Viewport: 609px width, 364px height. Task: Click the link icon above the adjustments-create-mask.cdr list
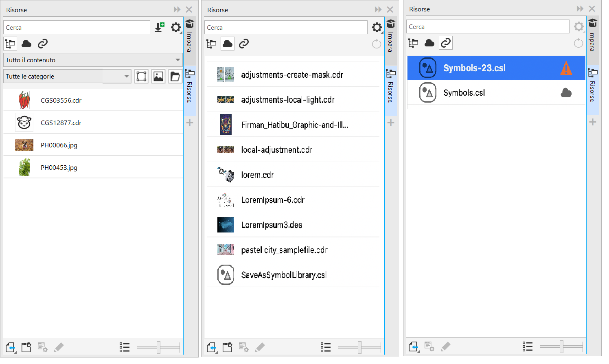[244, 44]
